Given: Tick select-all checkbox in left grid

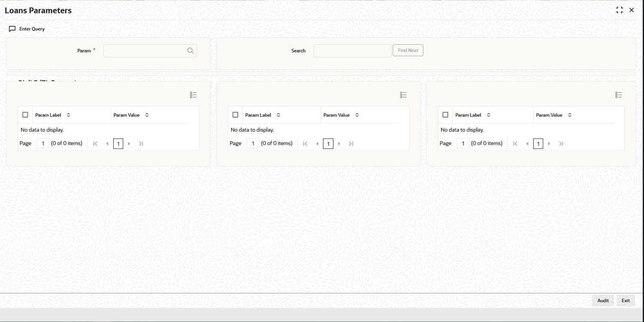Looking at the screenshot, I should tap(25, 115).
